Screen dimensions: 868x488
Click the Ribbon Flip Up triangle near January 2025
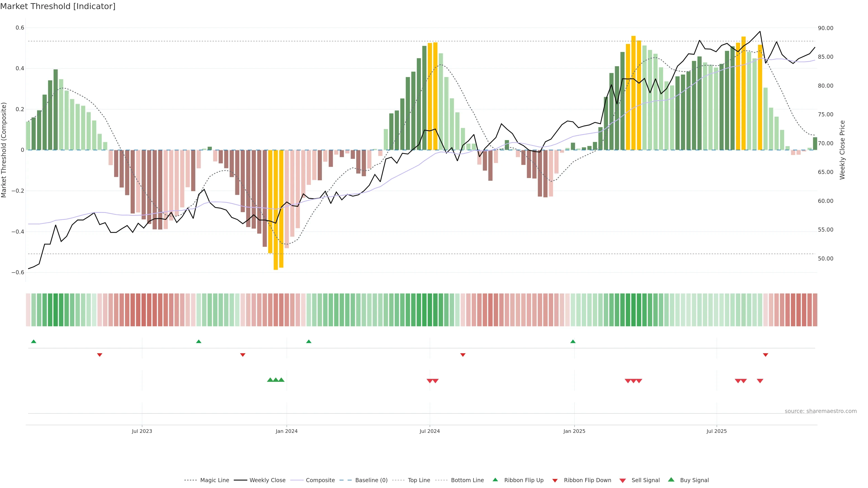coord(573,342)
